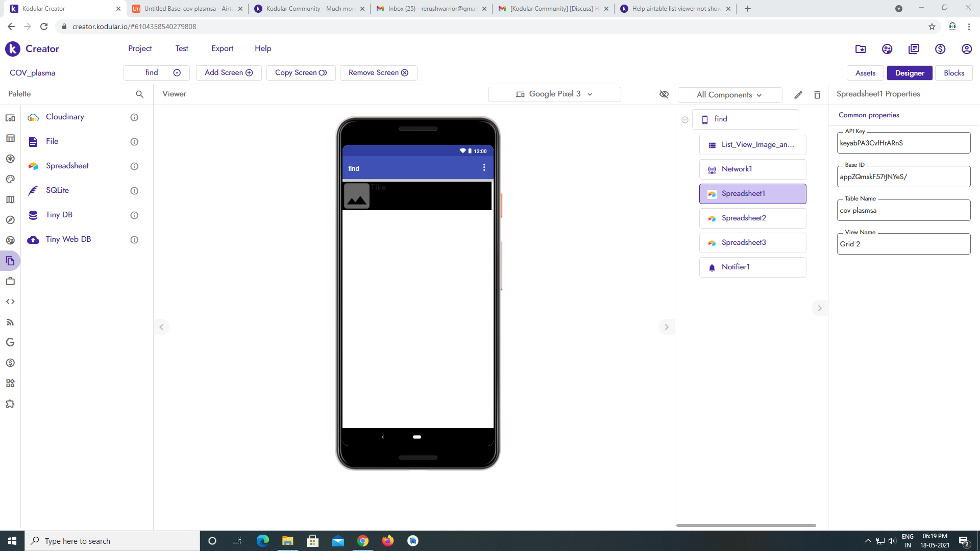Collapse the find screen tree node
The image size is (980, 551).
pyautogui.click(x=685, y=120)
